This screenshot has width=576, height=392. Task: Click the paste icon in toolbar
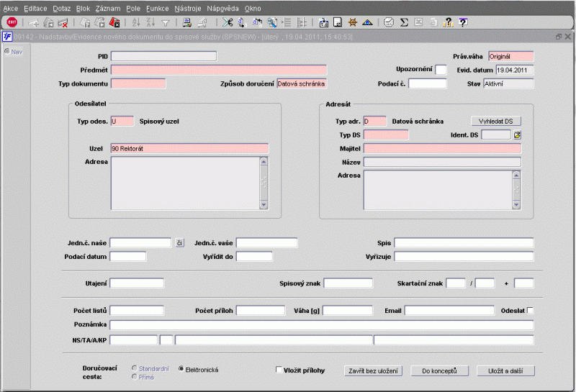pos(257,23)
